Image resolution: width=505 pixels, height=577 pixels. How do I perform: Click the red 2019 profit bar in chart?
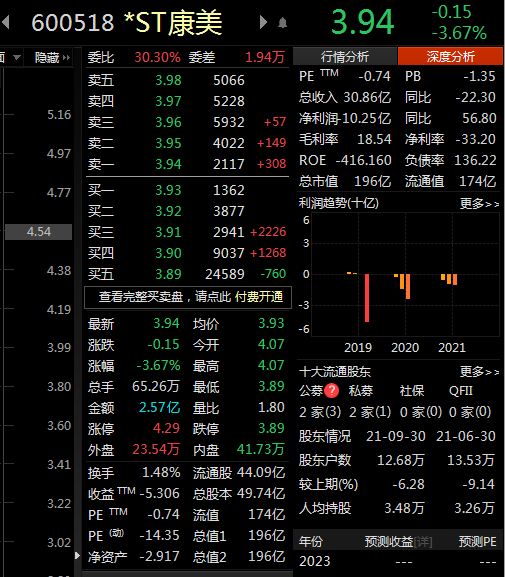(367, 298)
